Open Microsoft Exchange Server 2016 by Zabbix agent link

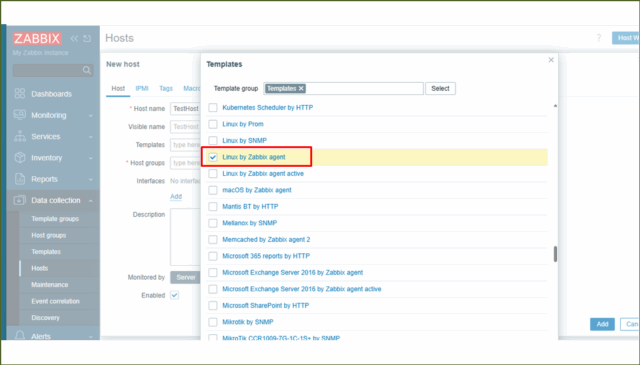tap(293, 272)
